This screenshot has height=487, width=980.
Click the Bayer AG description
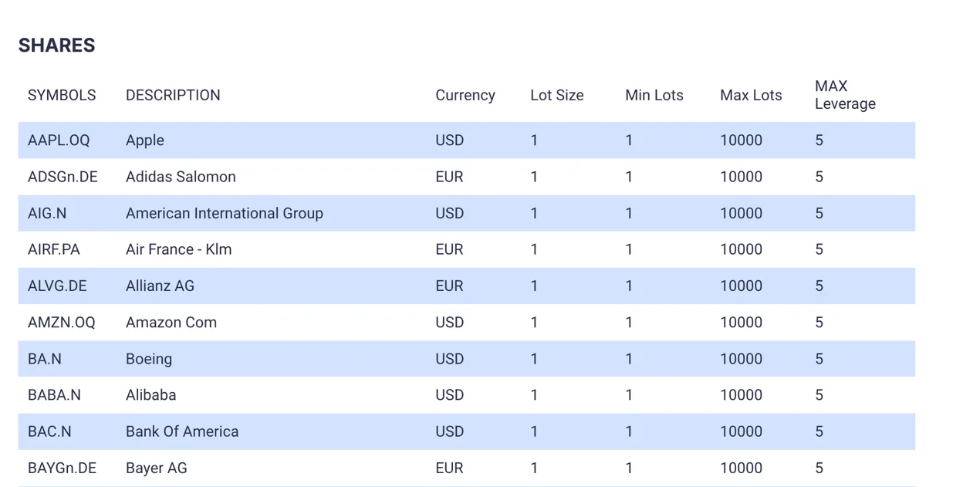coord(157,468)
